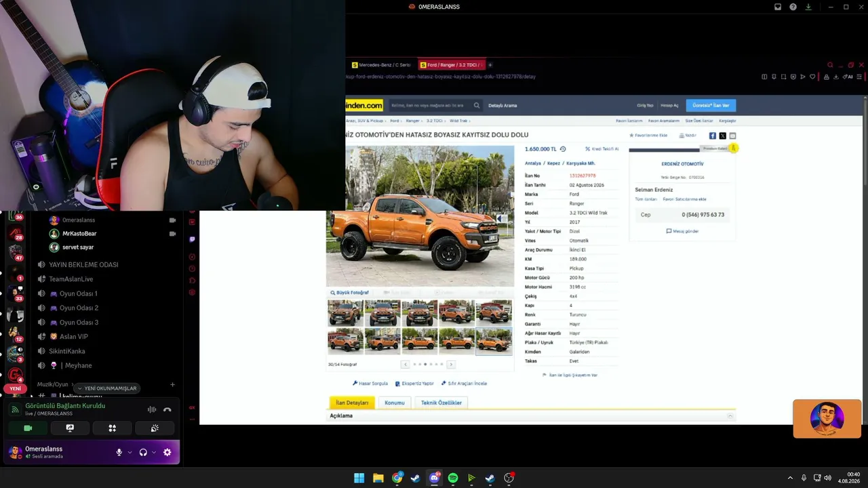Open Windows Start menu

pyautogui.click(x=359, y=478)
